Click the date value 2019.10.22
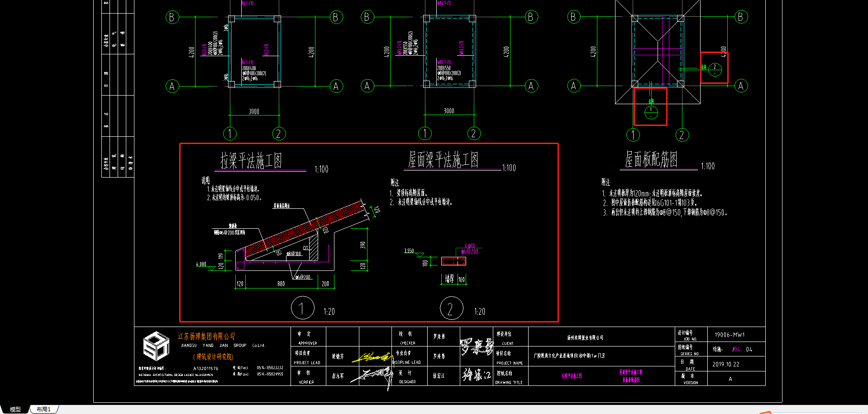Screen dimensions: 868x414 [x=726, y=364]
